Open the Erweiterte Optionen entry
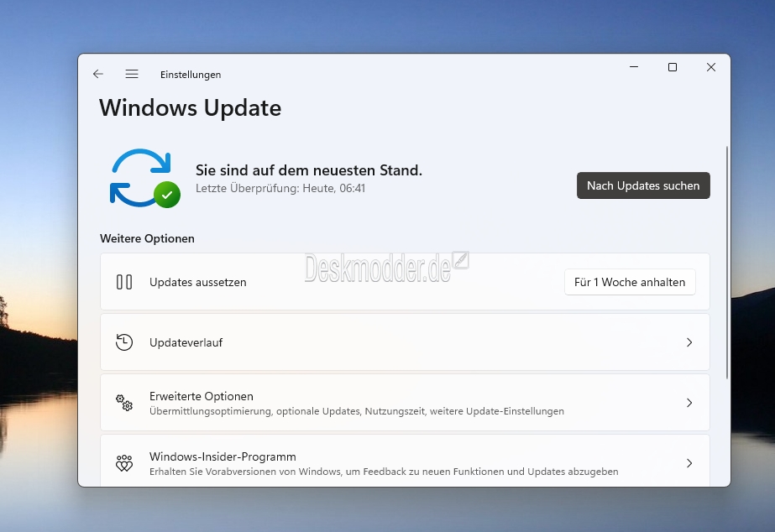 [x=405, y=403]
